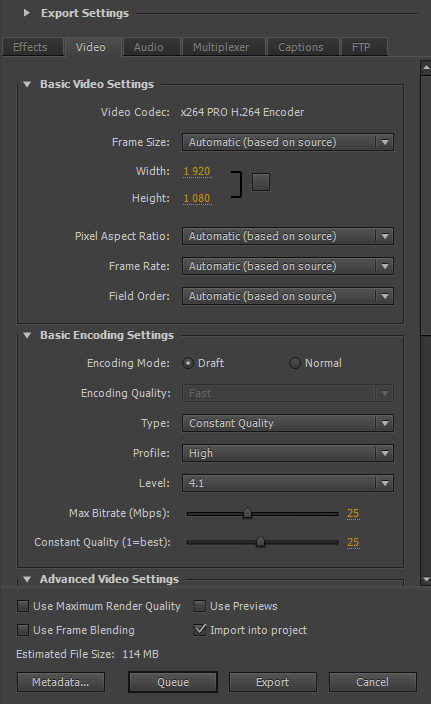
Task: Open the FTP tab
Action: (x=364, y=47)
